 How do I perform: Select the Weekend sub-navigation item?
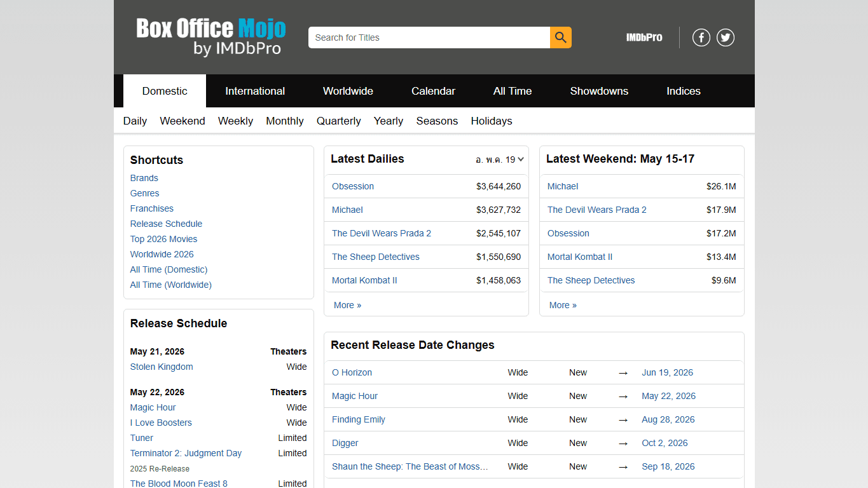(x=183, y=121)
